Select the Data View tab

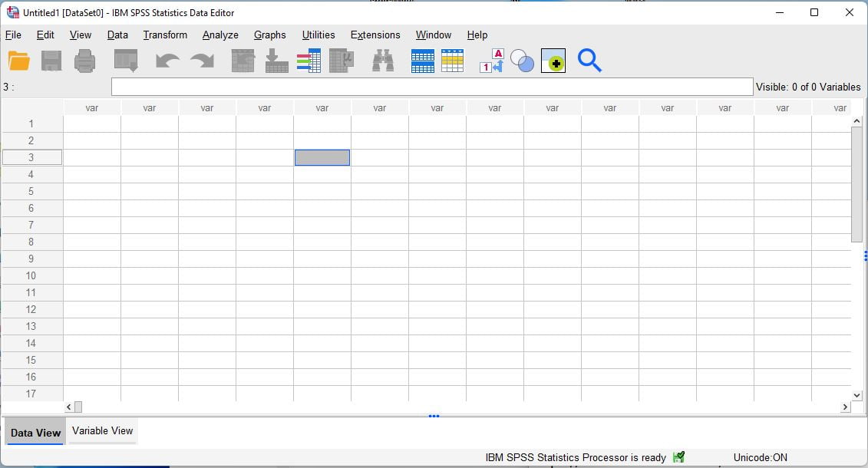[x=35, y=433]
